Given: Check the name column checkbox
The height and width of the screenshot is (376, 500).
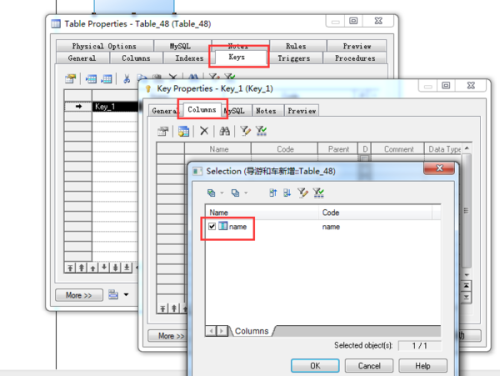Looking at the screenshot, I should [x=212, y=226].
